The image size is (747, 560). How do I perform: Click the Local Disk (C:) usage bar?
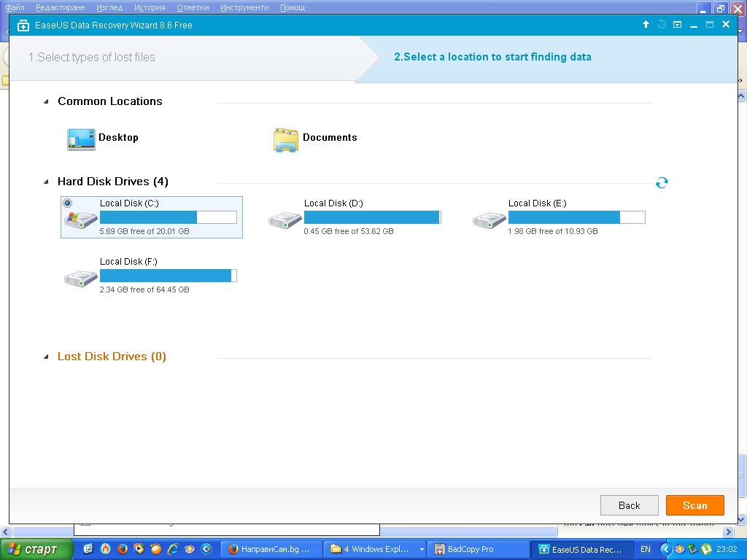point(169,217)
